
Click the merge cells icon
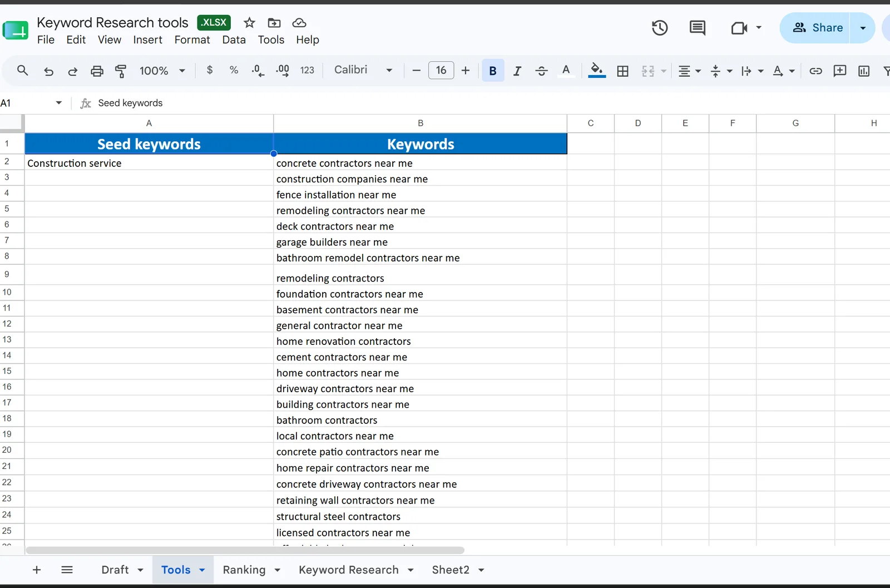pos(648,71)
